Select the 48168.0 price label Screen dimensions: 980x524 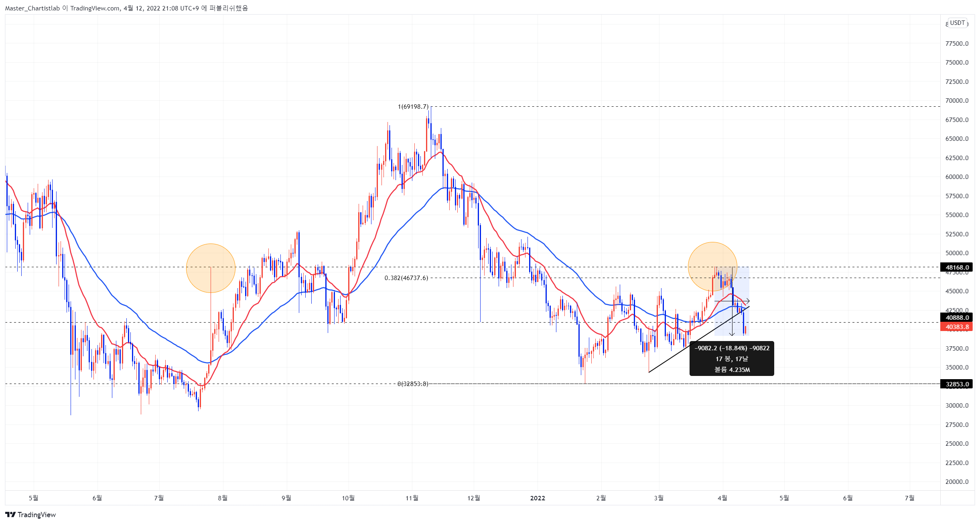(x=957, y=267)
